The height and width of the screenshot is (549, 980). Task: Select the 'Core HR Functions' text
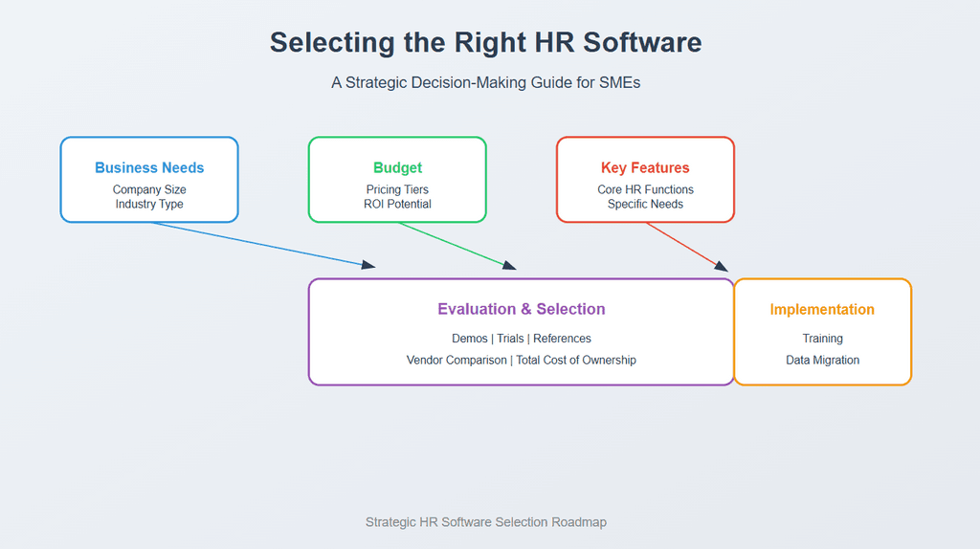click(x=645, y=189)
